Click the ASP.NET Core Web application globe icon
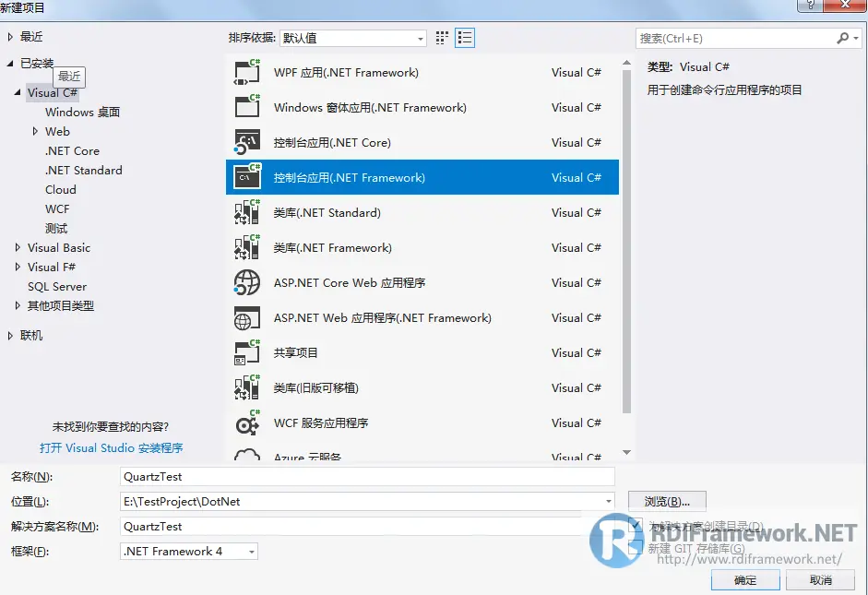 [x=247, y=282]
